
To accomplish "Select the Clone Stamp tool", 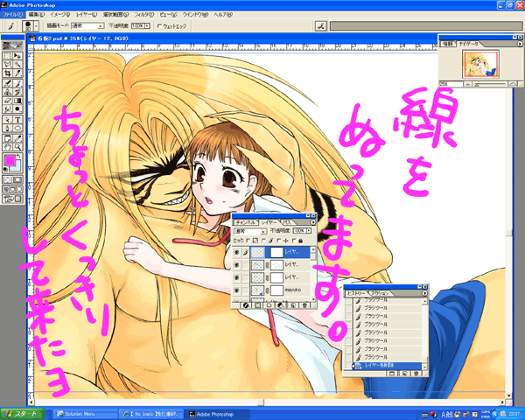I will tap(8, 92).
